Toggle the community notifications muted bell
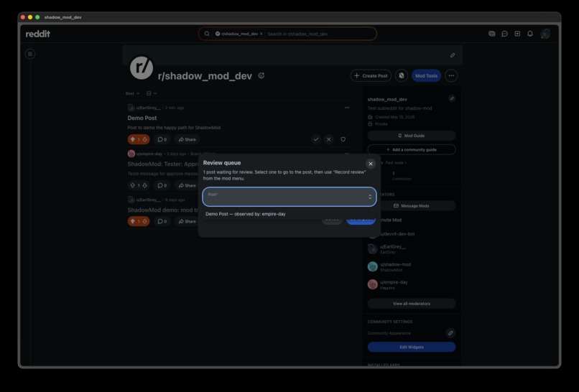 [402, 75]
